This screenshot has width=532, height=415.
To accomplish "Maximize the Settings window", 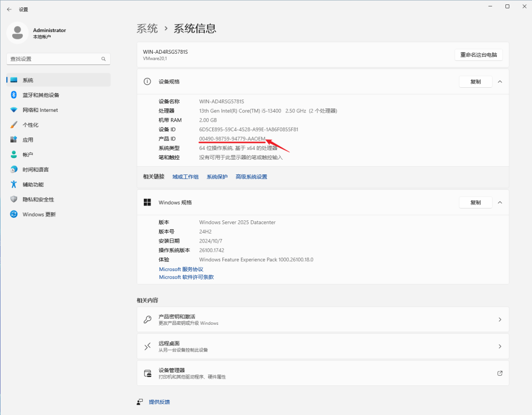I will [507, 6].
